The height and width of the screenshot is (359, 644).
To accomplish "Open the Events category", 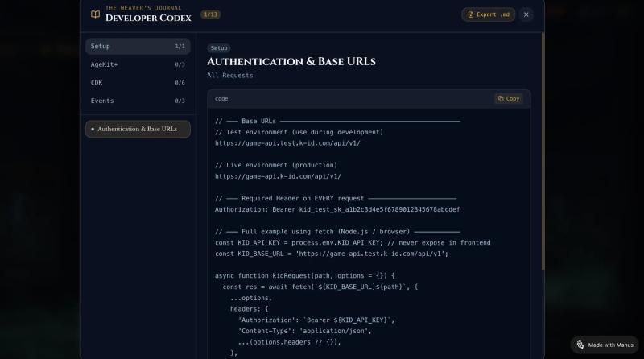I will (138, 101).
